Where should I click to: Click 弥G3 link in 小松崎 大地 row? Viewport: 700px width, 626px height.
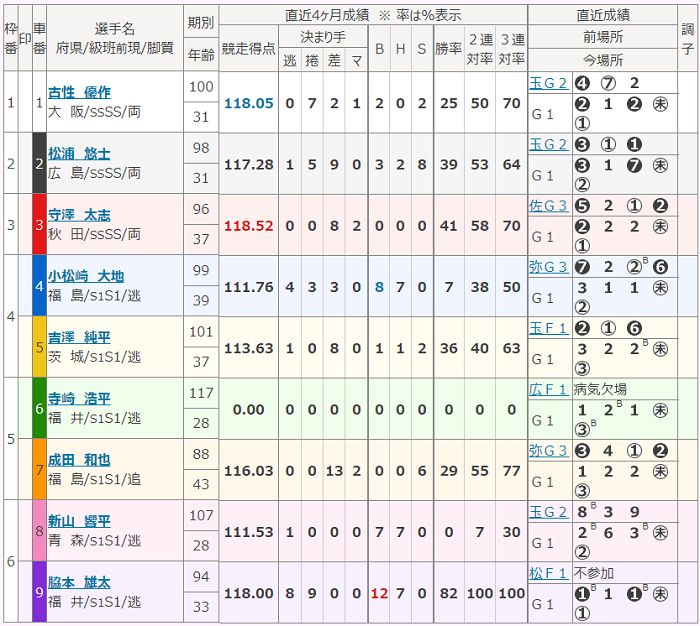click(x=548, y=267)
